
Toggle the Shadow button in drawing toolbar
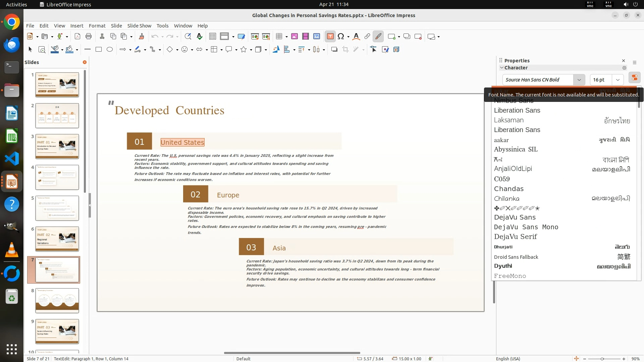pos(334,50)
